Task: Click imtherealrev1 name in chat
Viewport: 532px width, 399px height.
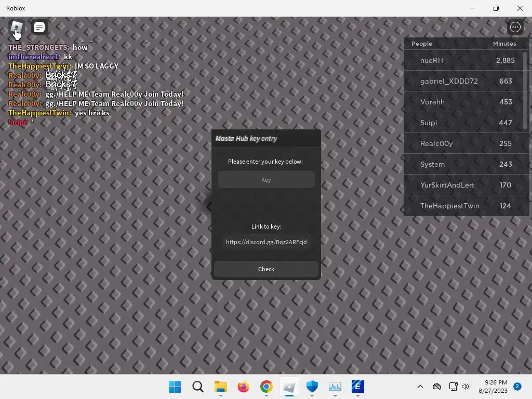Action: (34, 57)
